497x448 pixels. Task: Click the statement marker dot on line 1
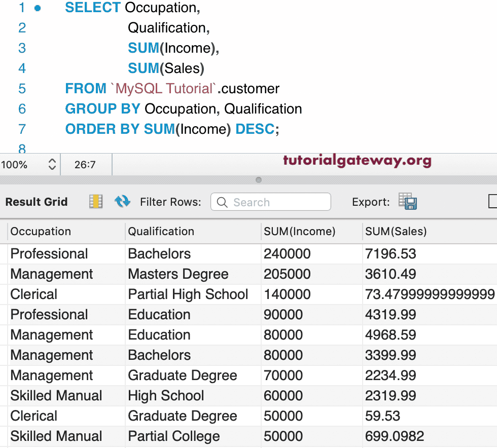[38, 8]
